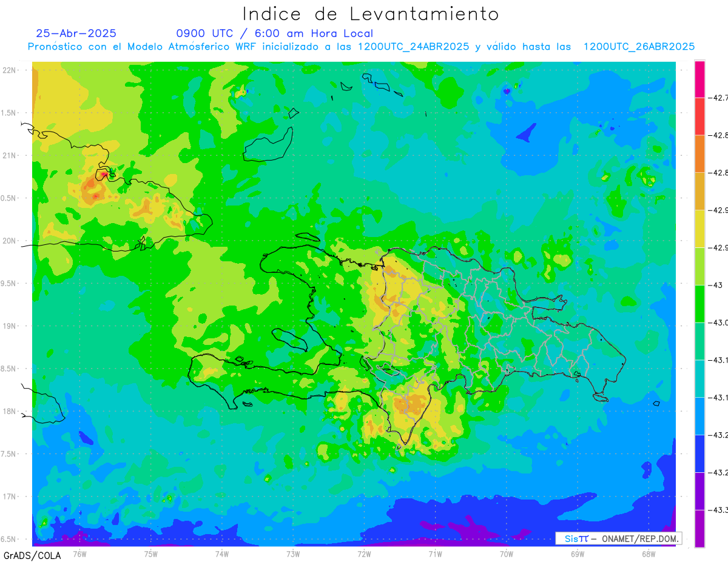
Task: Click the date 25-Abr-2025
Action: 76,33
